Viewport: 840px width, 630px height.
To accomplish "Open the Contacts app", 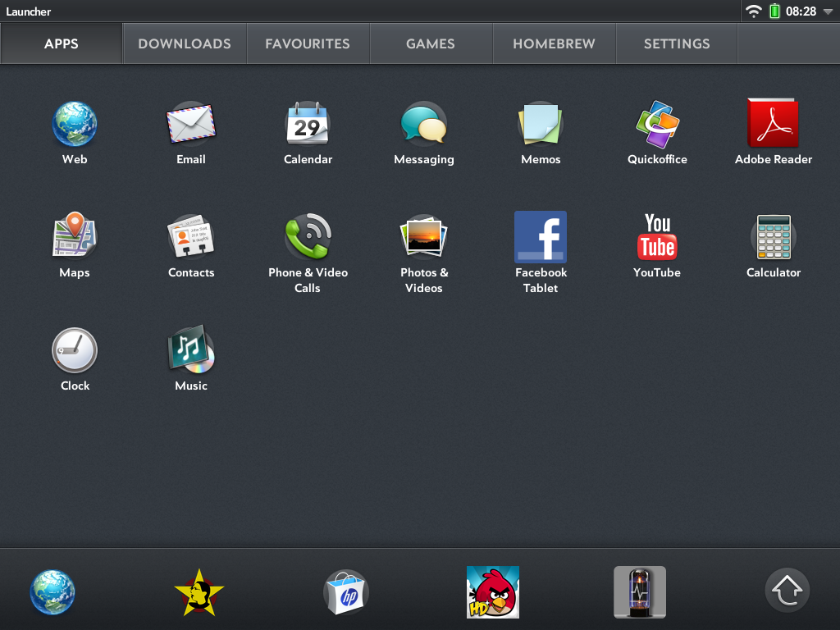I will [190, 237].
